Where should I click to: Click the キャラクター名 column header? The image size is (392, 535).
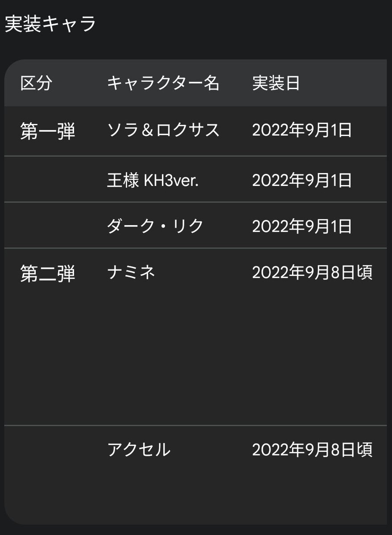point(163,83)
